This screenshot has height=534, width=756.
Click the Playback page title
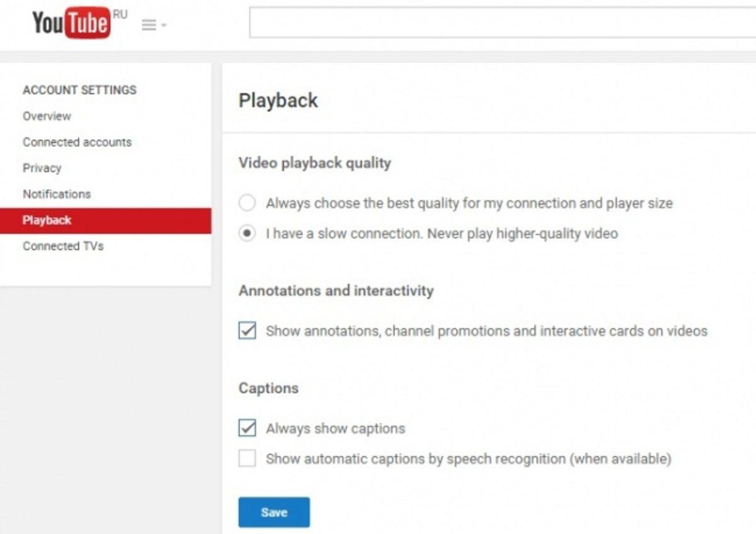[278, 100]
